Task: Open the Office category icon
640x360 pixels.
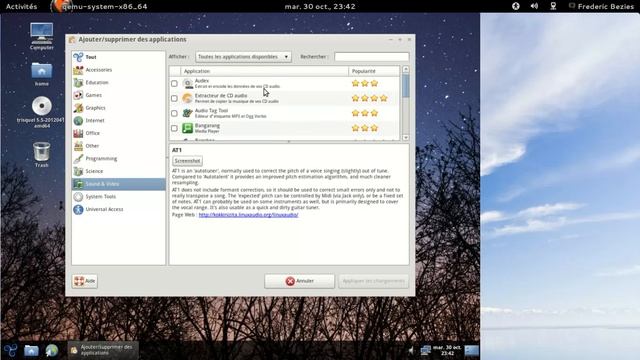Action: [78, 133]
